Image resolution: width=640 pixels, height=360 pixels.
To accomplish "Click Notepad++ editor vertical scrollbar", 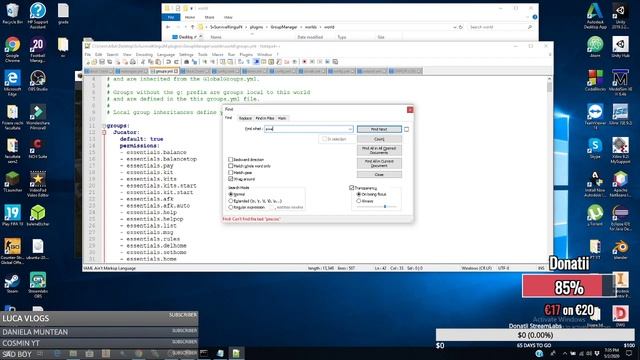I will [549, 169].
